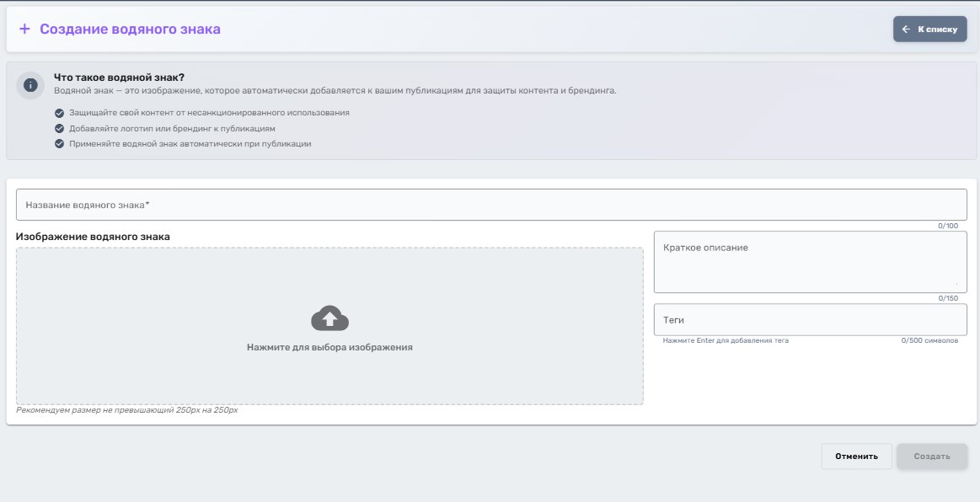
Task: Click the checkmark icon beside logo branding tip
Action: (58, 126)
